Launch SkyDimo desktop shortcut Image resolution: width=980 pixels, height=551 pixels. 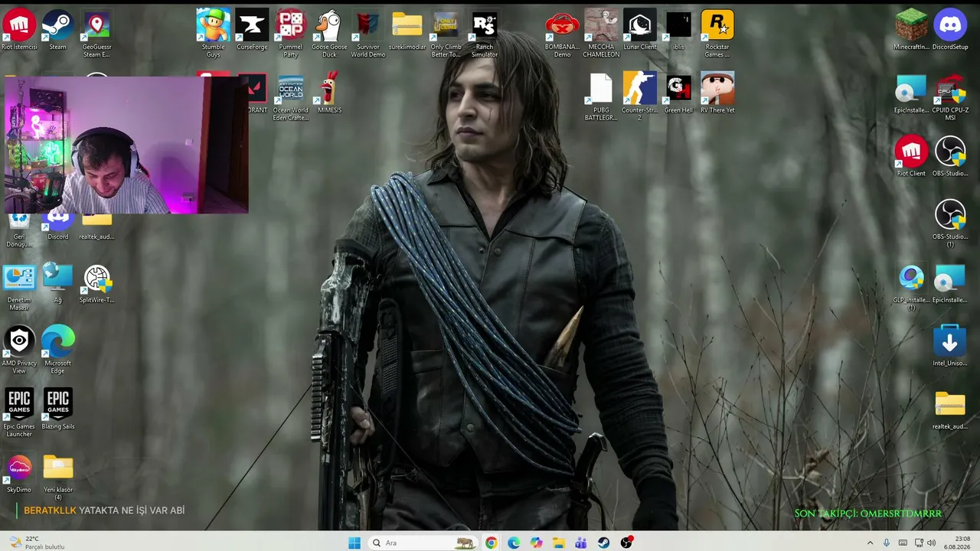[x=19, y=473]
